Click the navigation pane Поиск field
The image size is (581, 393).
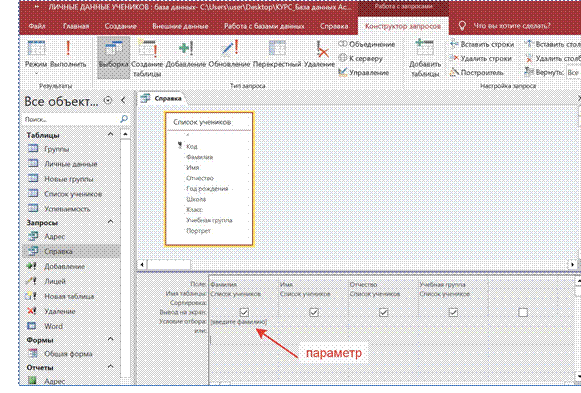[x=72, y=119]
